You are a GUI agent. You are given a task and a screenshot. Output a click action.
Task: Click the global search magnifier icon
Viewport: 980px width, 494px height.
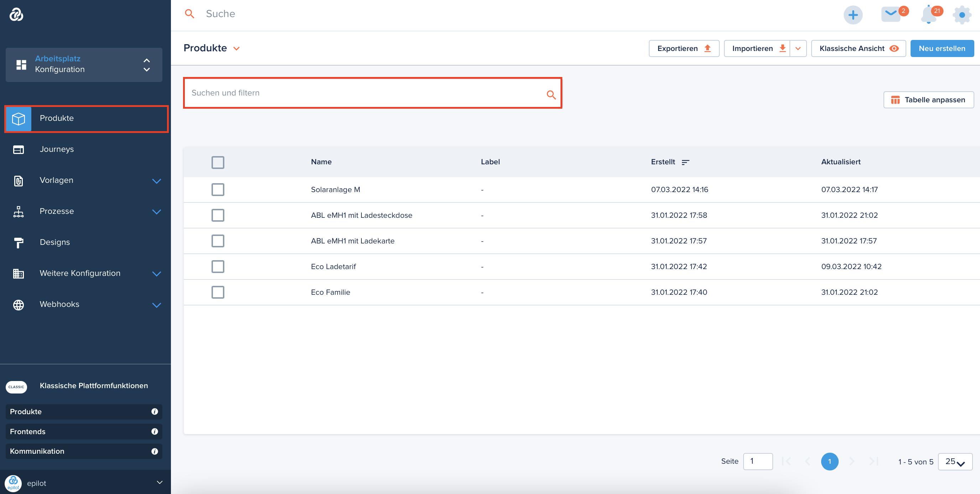pyautogui.click(x=189, y=14)
